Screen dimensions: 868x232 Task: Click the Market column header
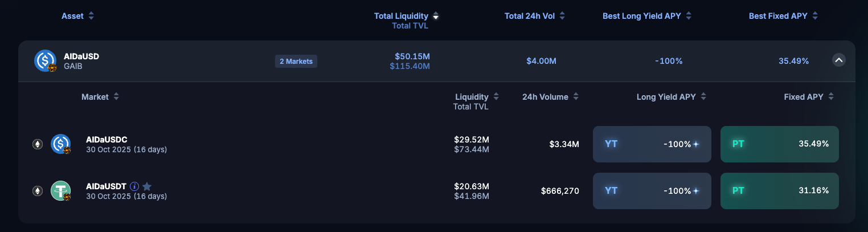click(95, 97)
